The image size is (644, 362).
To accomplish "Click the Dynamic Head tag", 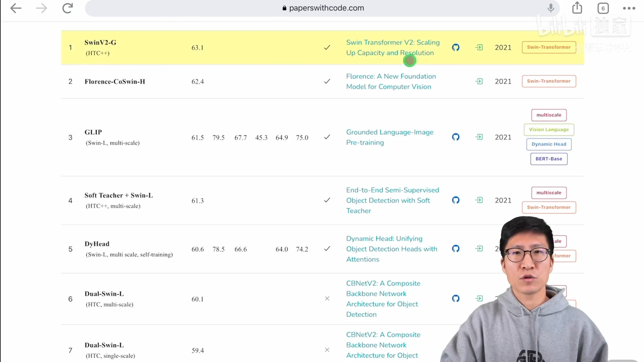I will click(549, 144).
